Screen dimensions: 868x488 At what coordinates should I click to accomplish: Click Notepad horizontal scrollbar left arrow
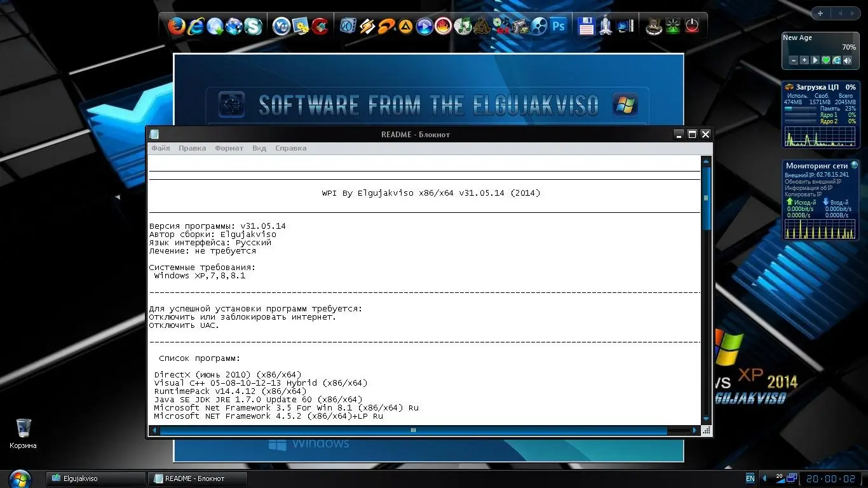tap(153, 430)
